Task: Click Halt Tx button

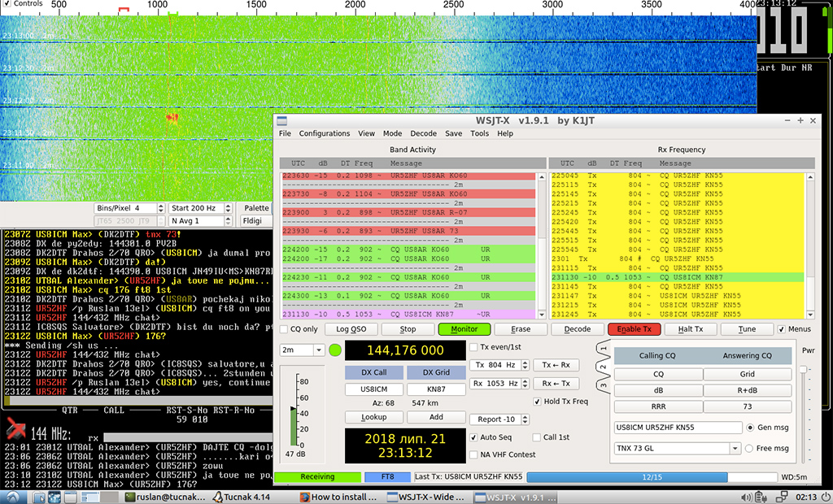Action: coord(691,329)
